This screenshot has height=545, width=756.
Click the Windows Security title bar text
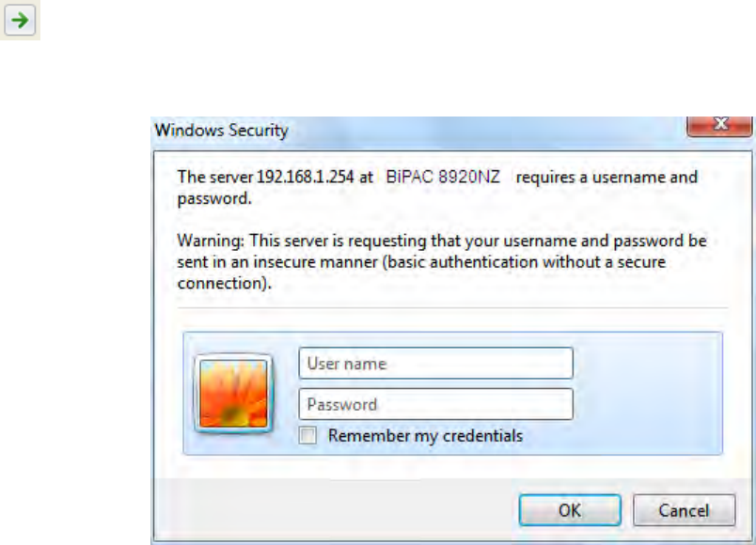(x=221, y=130)
